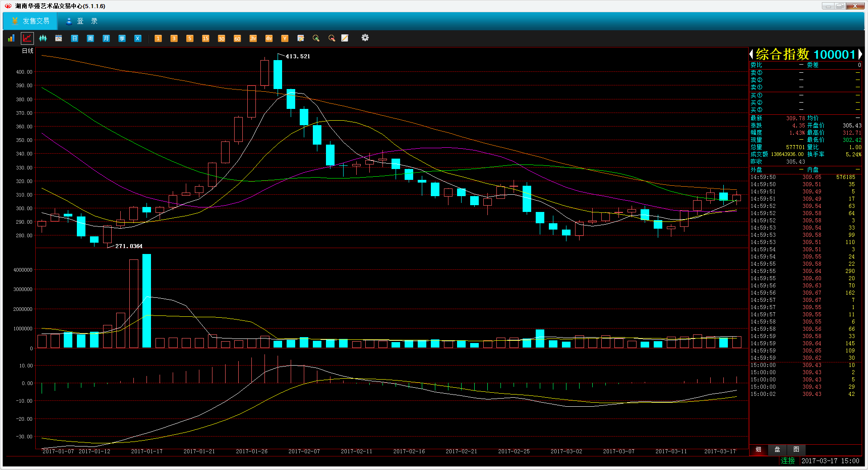Switch to the 盘 tab
The width and height of the screenshot is (868, 470).
pos(778,450)
